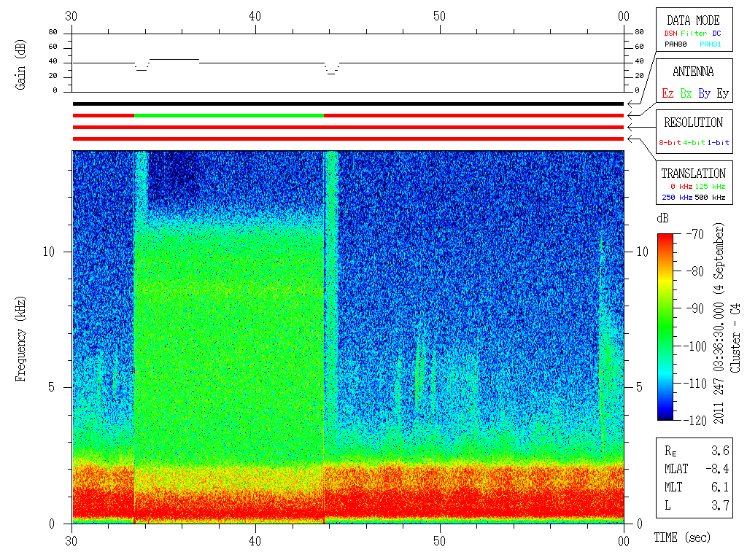Image resolution: width=747 pixels, height=560 pixels.
Task: Select the DSN data mode label
Action: (671, 34)
